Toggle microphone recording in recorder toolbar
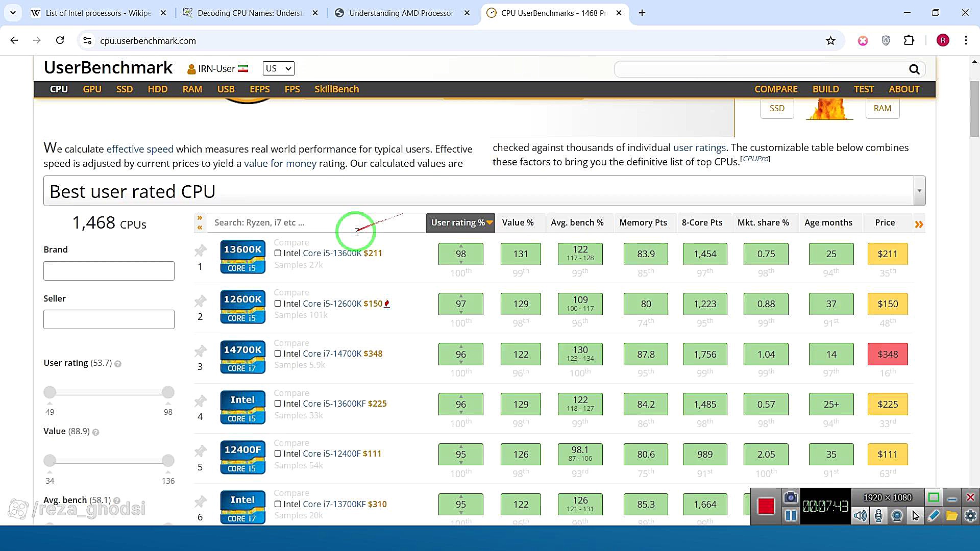The width and height of the screenshot is (980, 551). 878,516
